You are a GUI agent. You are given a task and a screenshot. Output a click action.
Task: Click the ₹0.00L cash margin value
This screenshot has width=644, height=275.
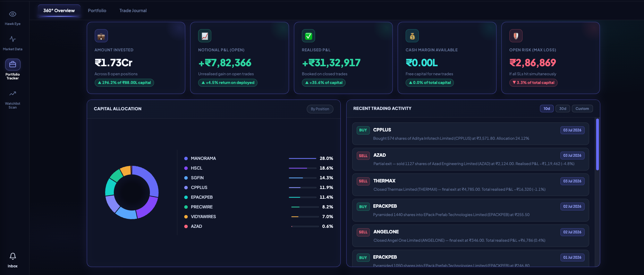422,63
